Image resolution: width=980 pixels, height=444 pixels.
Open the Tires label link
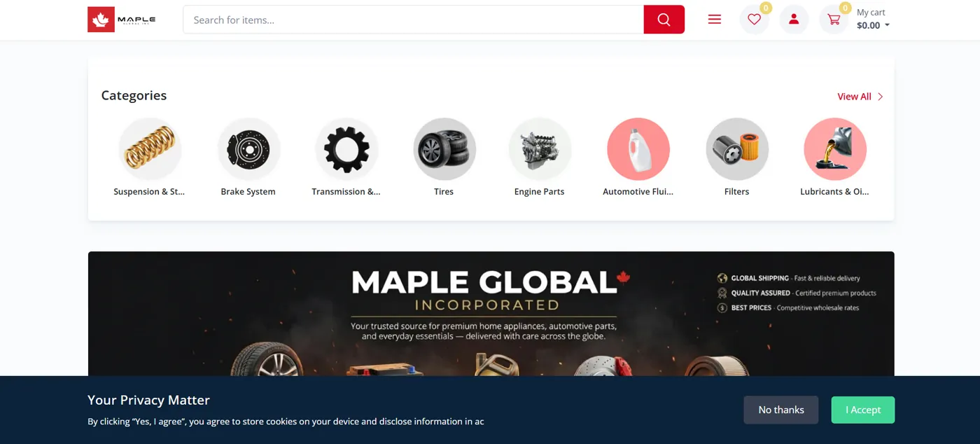[x=444, y=192]
